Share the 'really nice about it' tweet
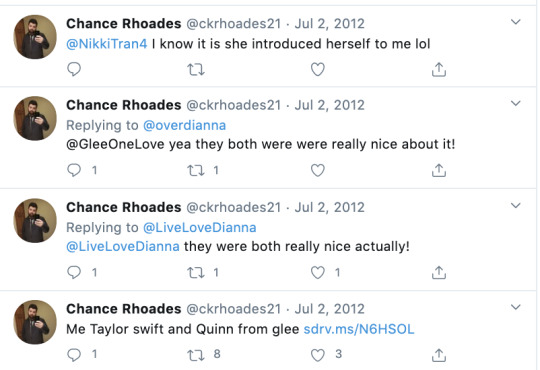Viewport: 540px width, 370px height. coord(439,171)
